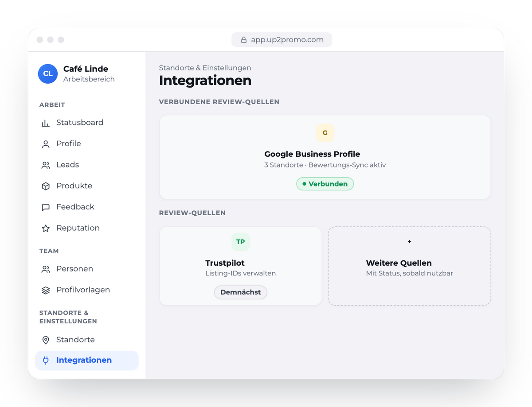Navigate to Produkte
532x407 pixels.
point(87,186)
